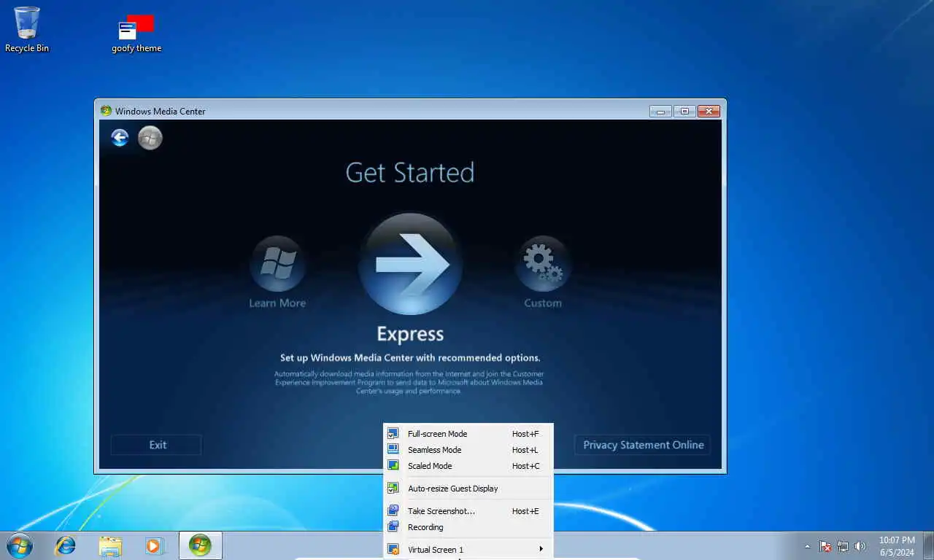The width and height of the screenshot is (934, 560).
Task: Open Privacy Statement Online
Action: [642, 445]
